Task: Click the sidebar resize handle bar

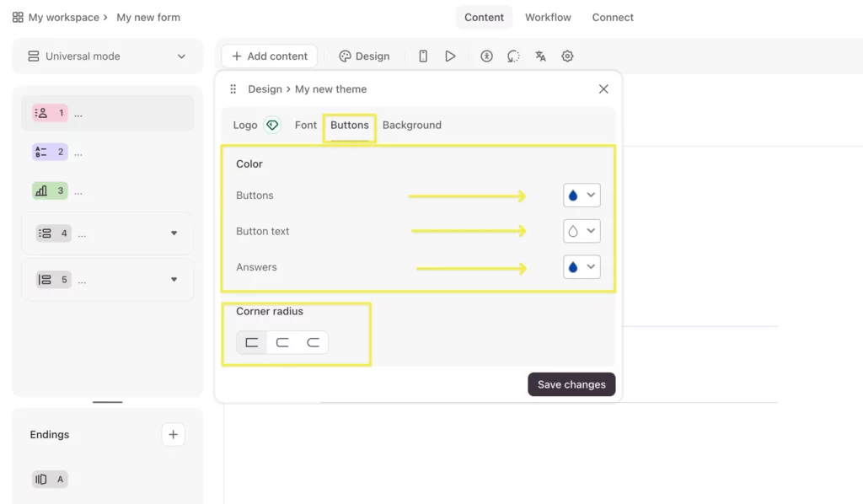Action: point(107,402)
